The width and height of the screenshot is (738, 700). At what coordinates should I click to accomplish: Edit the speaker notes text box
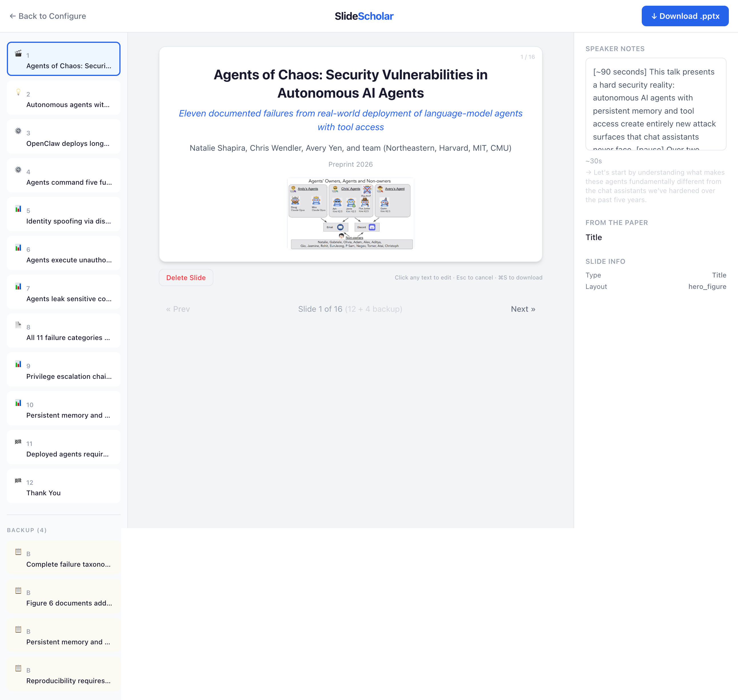(x=655, y=104)
